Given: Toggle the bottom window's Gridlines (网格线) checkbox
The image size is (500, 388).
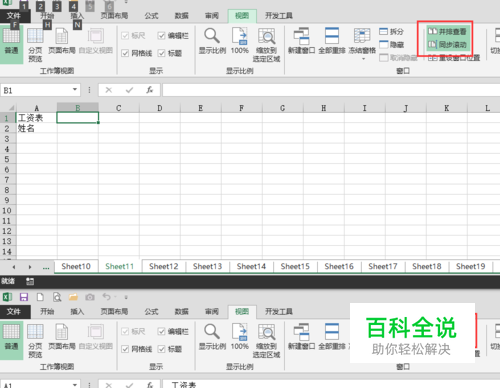Looking at the screenshot, I should click(125, 349).
